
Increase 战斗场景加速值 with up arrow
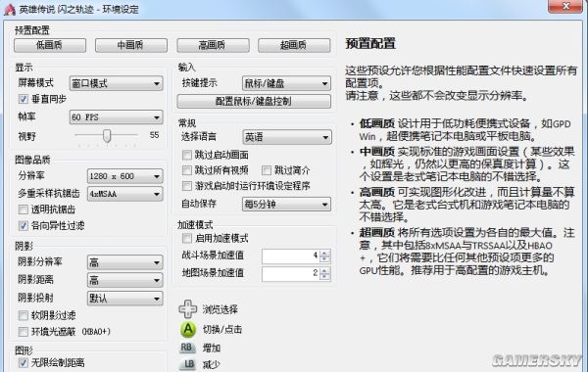pos(324,253)
